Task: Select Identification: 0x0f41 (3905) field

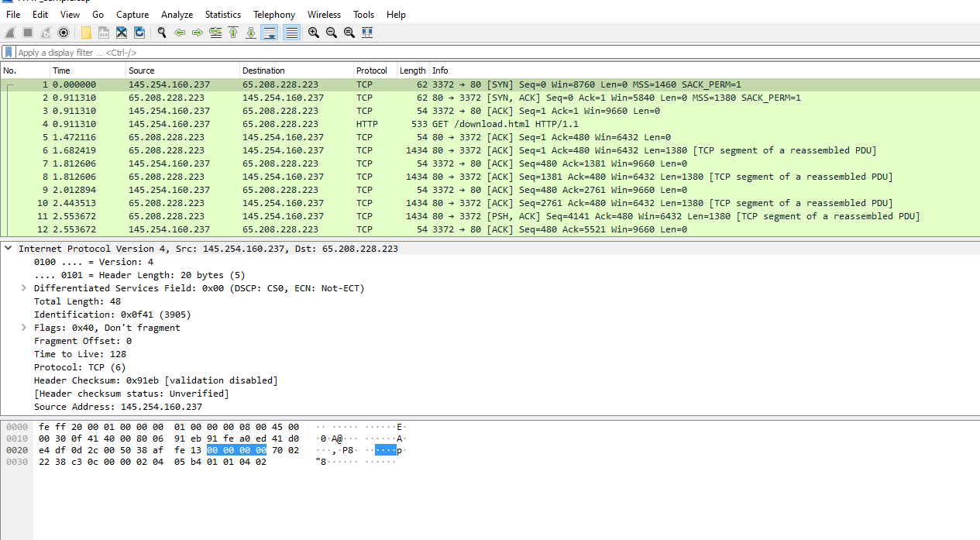Action: (x=112, y=315)
